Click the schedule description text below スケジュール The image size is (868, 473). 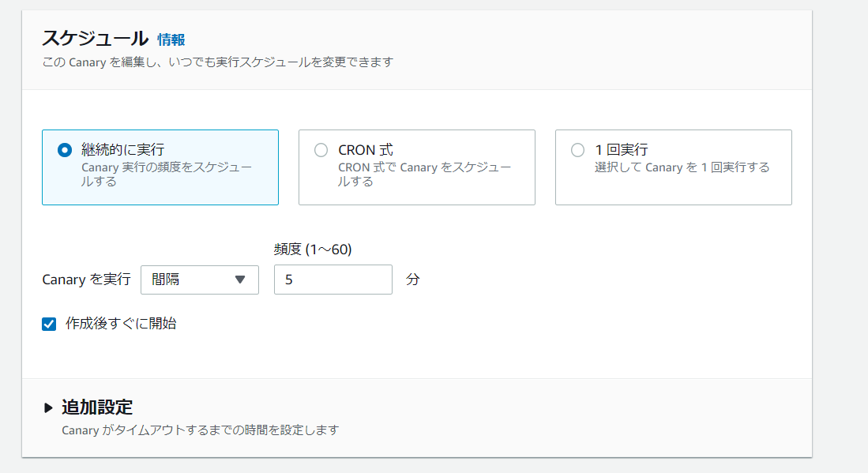point(217,62)
